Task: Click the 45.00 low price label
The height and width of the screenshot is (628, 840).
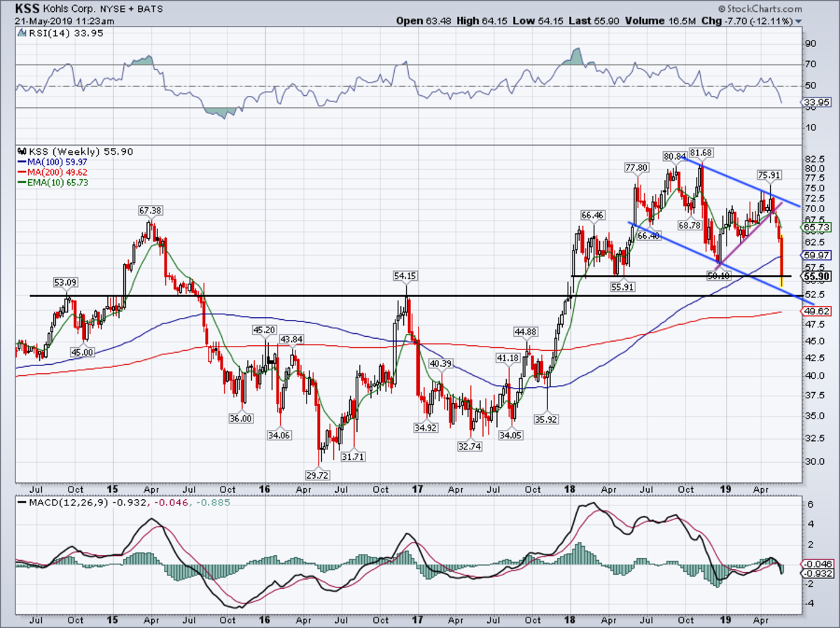Action: pos(82,352)
